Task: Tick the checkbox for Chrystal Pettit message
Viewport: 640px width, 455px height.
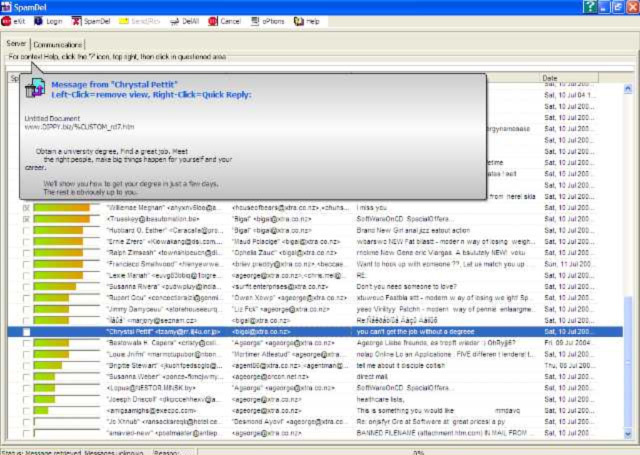Action: pyautogui.click(x=26, y=331)
